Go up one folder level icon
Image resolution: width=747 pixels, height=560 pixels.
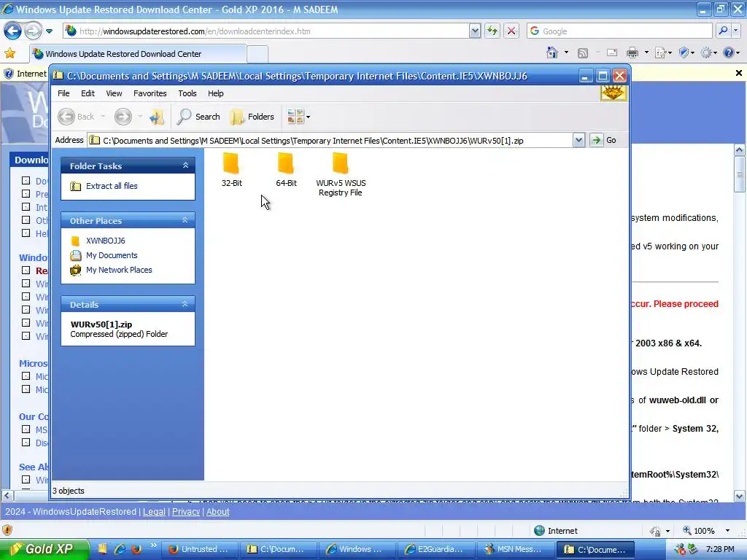point(157,117)
